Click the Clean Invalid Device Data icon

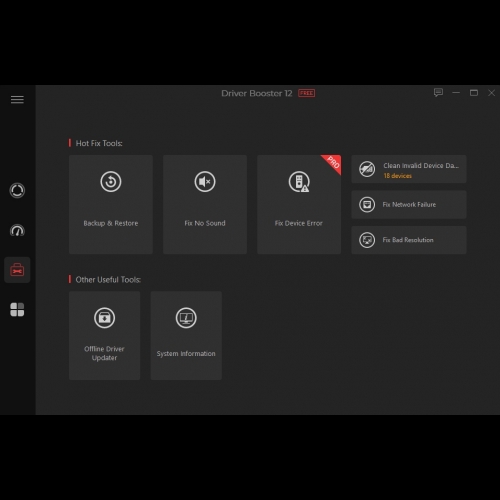[367, 169]
